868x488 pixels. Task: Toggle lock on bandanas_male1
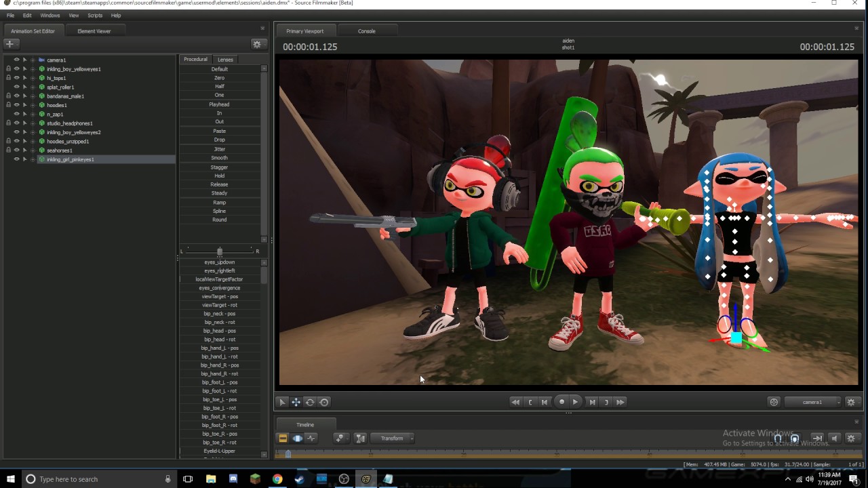click(x=8, y=96)
